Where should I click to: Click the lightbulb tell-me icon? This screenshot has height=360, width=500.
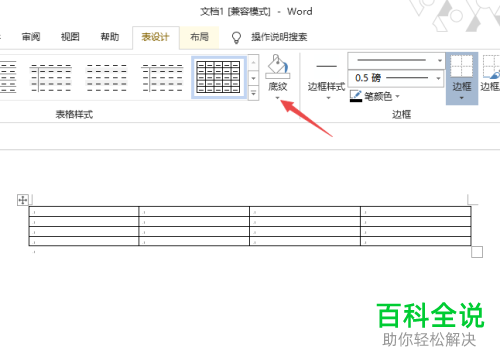pyautogui.click(x=236, y=37)
